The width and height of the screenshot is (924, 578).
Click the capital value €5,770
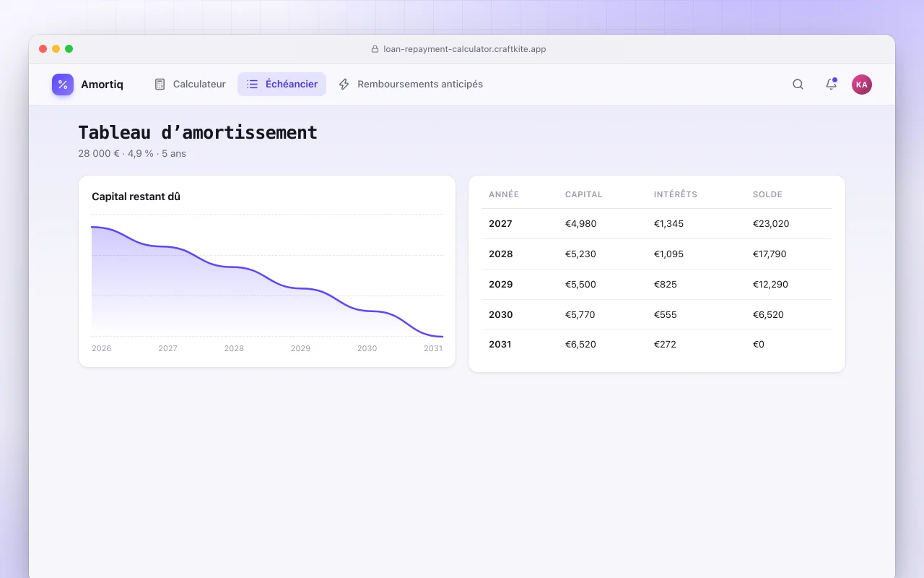(580, 315)
